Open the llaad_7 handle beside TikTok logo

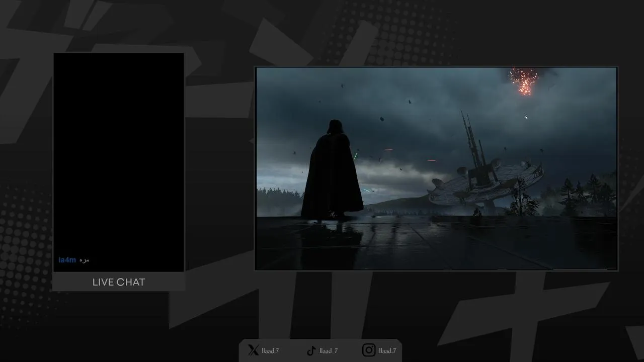pos(329,351)
